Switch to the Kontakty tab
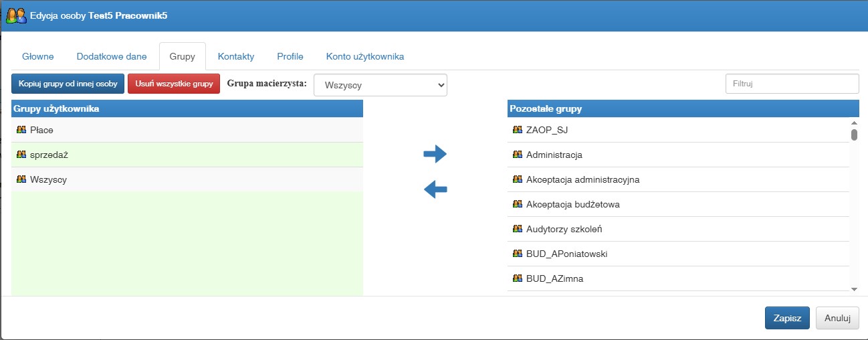 [236, 57]
